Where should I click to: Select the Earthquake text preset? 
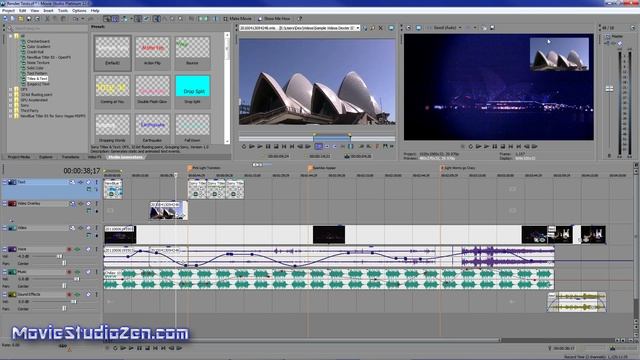pos(153,125)
